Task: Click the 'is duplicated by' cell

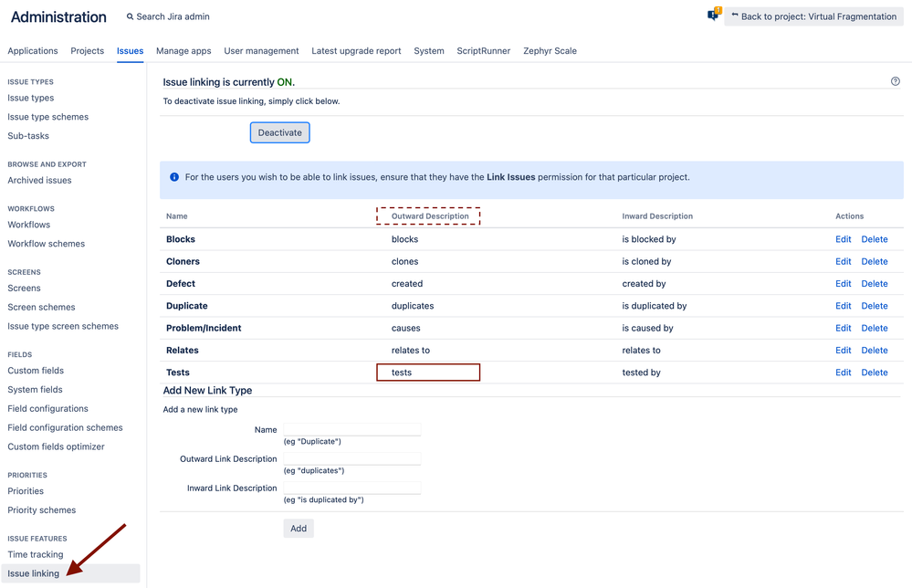Action: (x=655, y=305)
